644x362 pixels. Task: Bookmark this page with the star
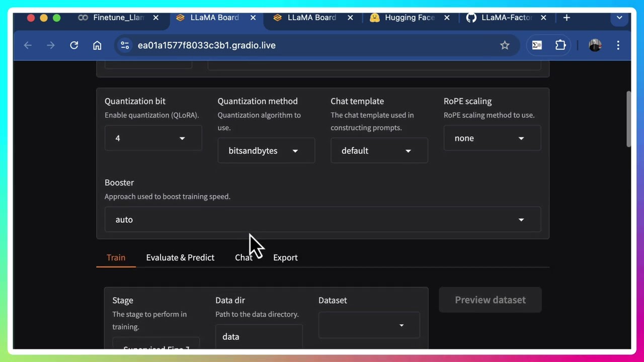pos(505,45)
